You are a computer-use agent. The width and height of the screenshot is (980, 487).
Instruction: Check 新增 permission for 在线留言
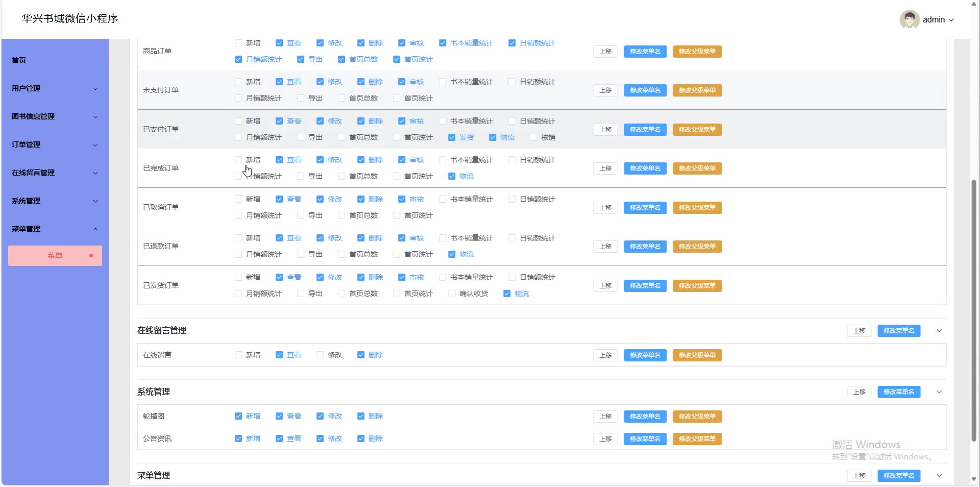tap(238, 355)
